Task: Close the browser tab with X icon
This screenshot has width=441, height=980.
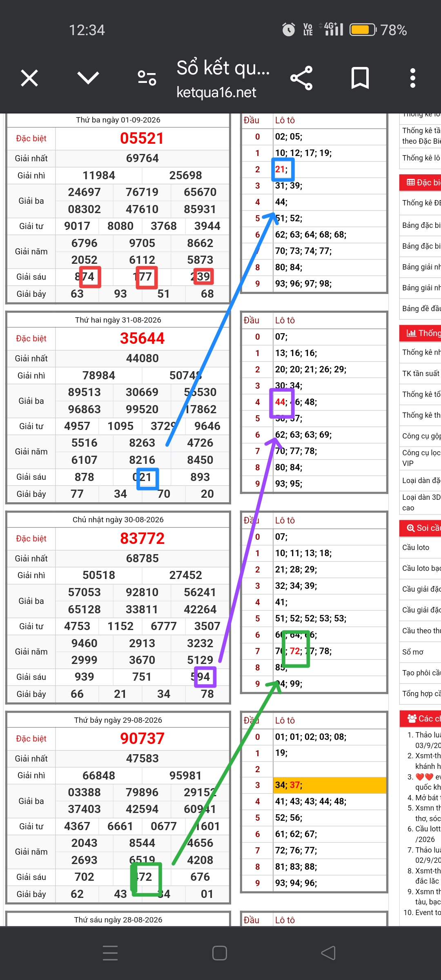Action: (x=29, y=78)
